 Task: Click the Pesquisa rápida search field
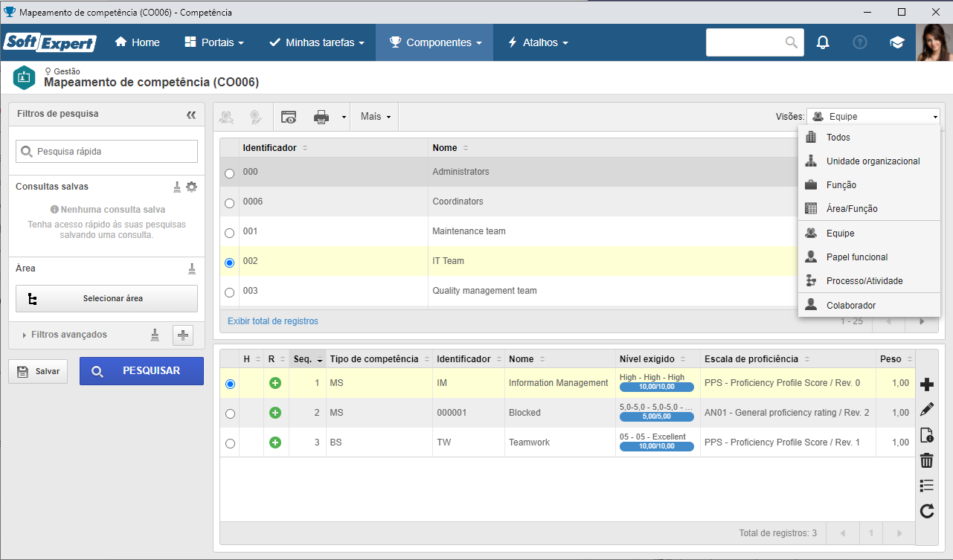[x=106, y=151]
